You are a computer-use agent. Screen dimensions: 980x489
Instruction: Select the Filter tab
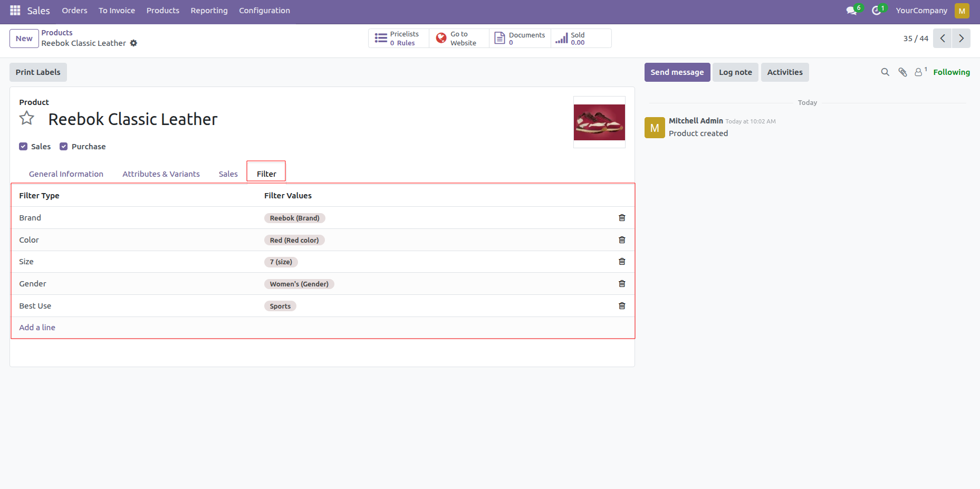pyautogui.click(x=266, y=174)
